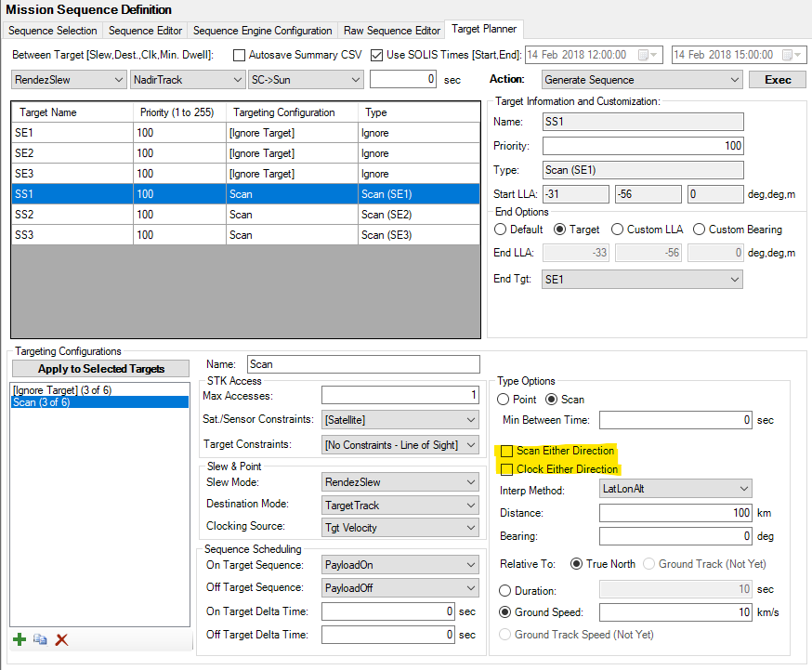Click the Ground Speed input field
The image size is (812, 670).
click(x=675, y=612)
